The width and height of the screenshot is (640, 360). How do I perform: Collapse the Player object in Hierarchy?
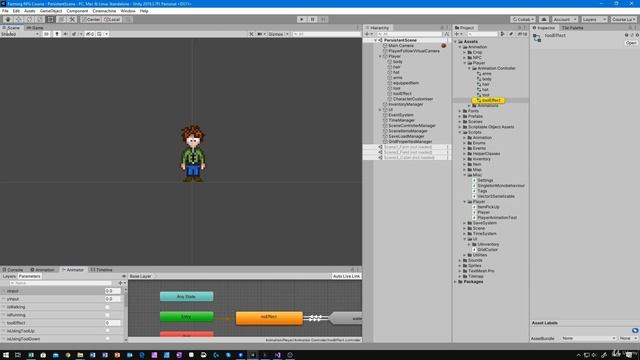click(380, 56)
